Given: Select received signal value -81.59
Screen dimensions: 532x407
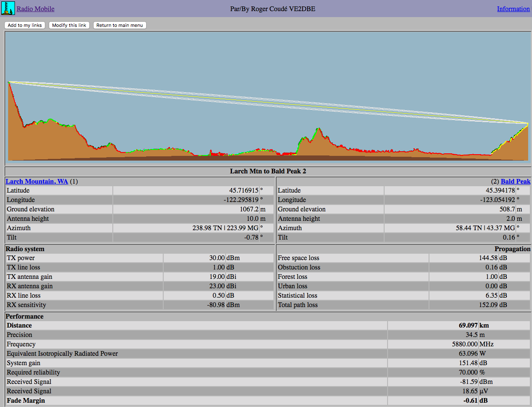Looking at the screenshot, I should click(x=469, y=382).
